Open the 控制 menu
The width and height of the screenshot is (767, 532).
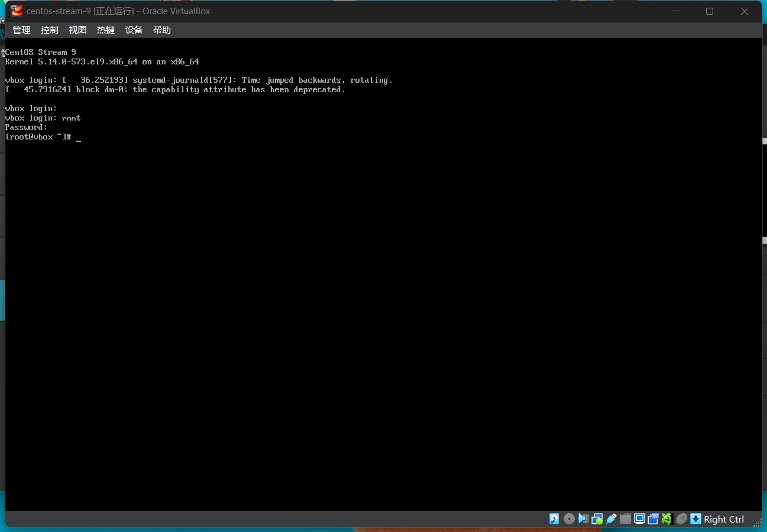pos(50,30)
